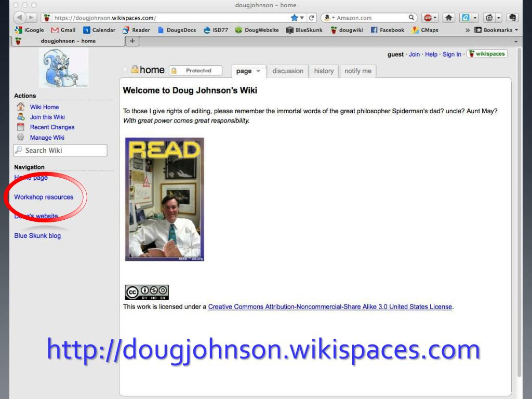Switch to the history tab
The width and height of the screenshot is (532, 399).
pos(324,71)
